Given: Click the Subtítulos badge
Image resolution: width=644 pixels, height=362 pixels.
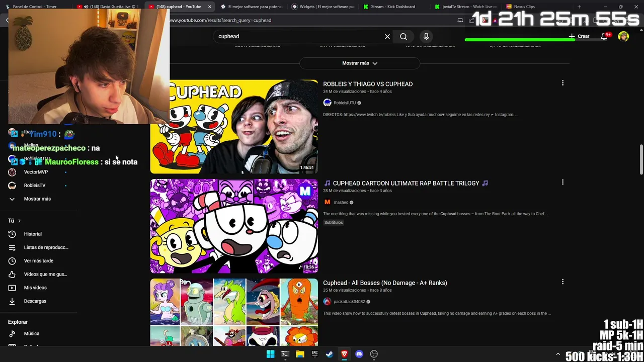Looking at the screenshot, I should 334,222.
